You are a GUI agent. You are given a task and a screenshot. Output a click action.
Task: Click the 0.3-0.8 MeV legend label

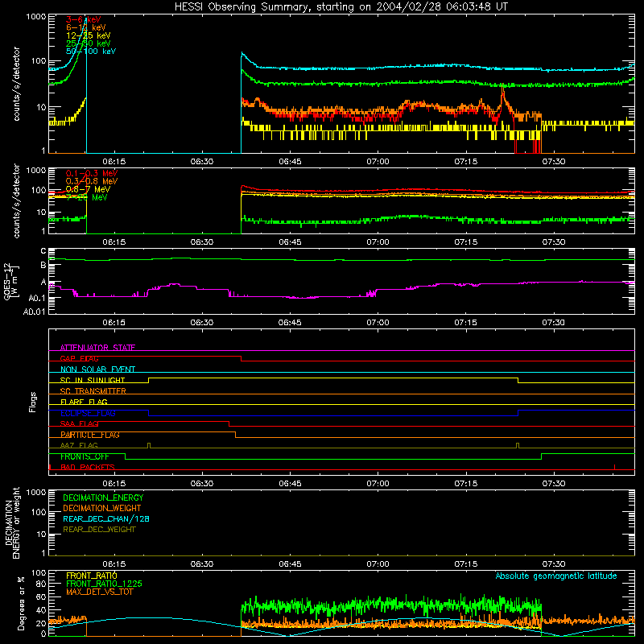pyautogui.click(x=92, y=181)
